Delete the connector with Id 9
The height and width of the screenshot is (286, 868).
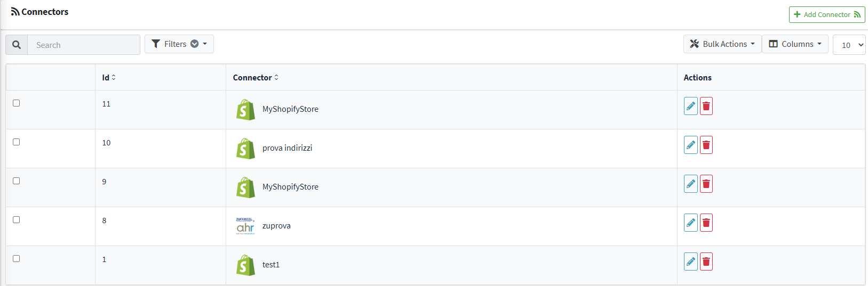point(706,184)
